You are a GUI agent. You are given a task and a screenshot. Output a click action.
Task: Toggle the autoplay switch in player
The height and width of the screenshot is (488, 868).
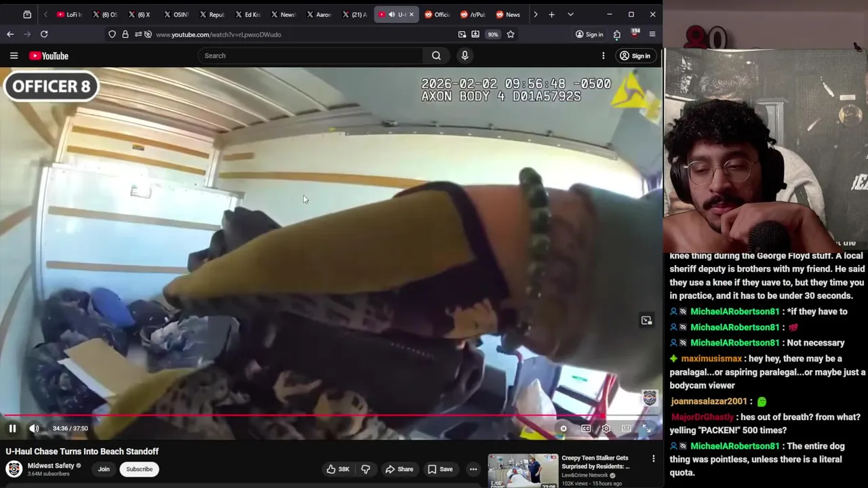pos(564,428)
